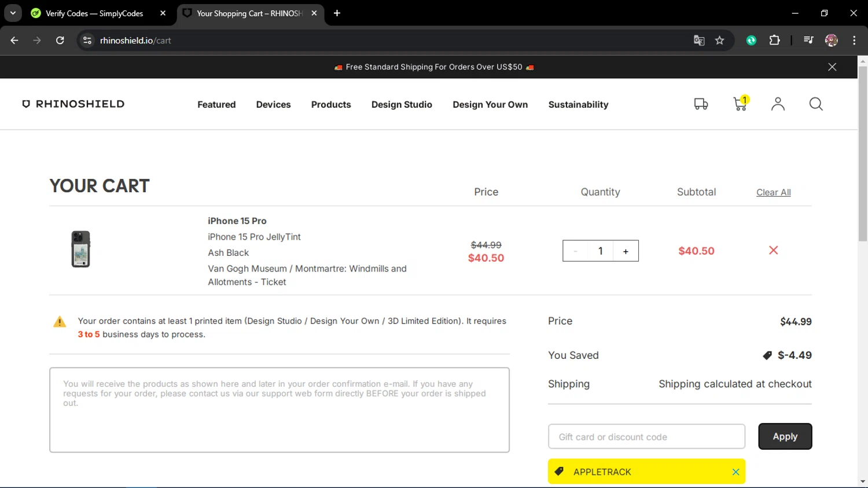Go back in browser history
Viewport: 868px width, 488px height.
(14, 41)
